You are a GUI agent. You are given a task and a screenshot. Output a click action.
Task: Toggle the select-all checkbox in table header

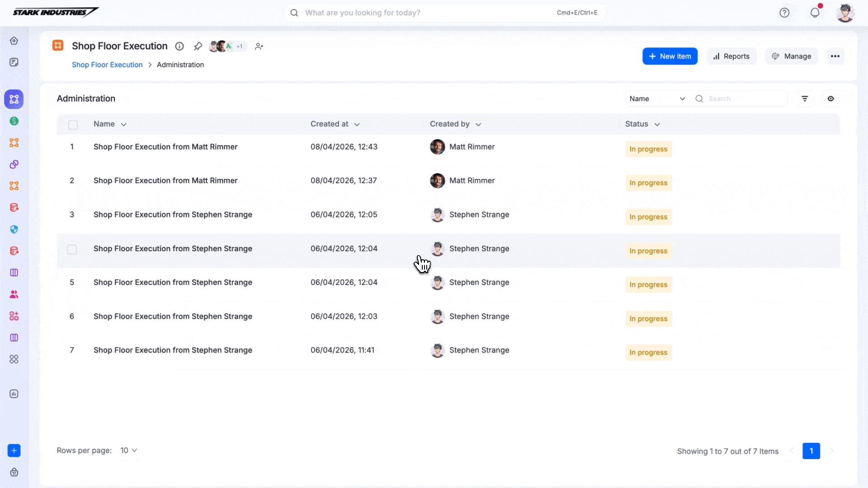pos(73,125)
